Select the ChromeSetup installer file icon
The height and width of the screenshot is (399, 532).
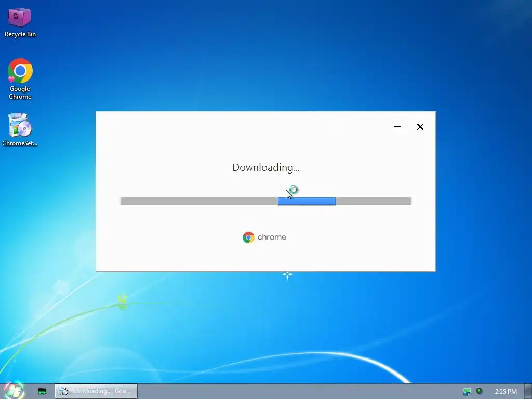(x=20, y=129)
